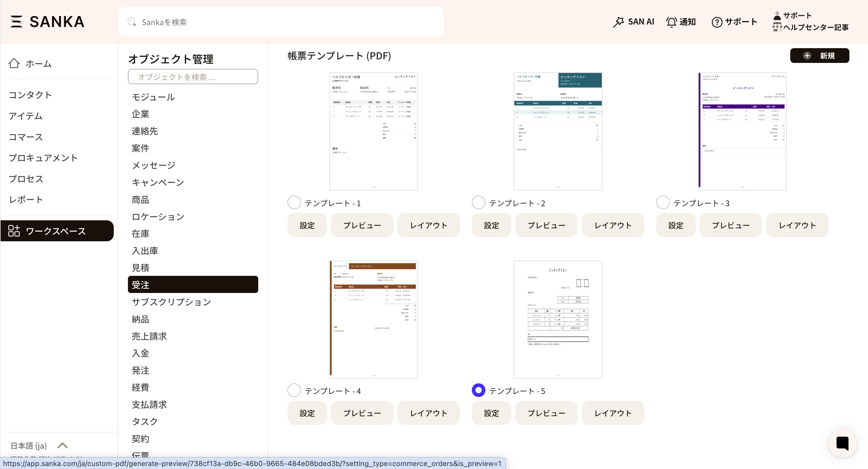Click the オブジェクトを検索 input field

pyautogui.click(x=193, y=77)
